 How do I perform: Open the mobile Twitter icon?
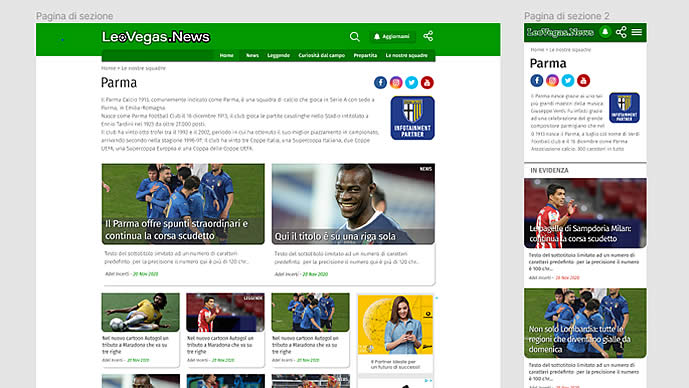(x=568, y=80)
